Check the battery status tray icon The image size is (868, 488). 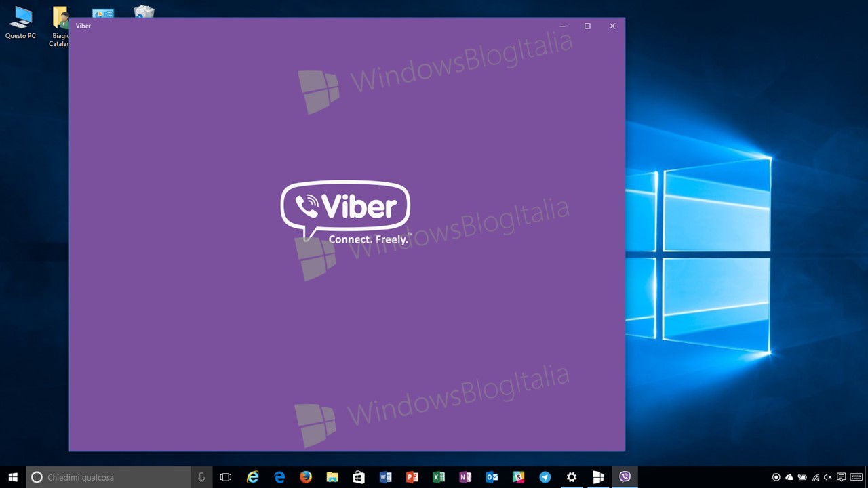802,477
